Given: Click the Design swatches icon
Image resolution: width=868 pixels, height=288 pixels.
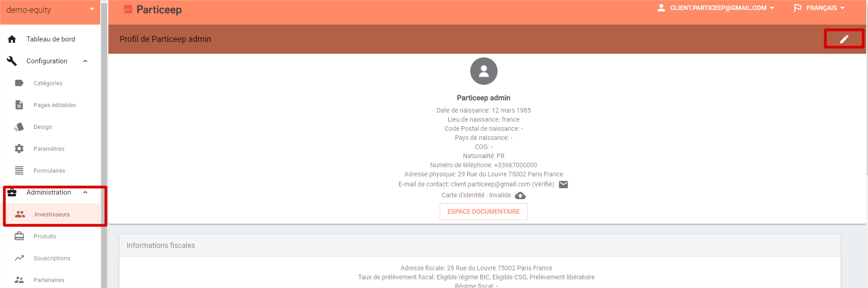Looking at the screenshot, I should point(19,127).
